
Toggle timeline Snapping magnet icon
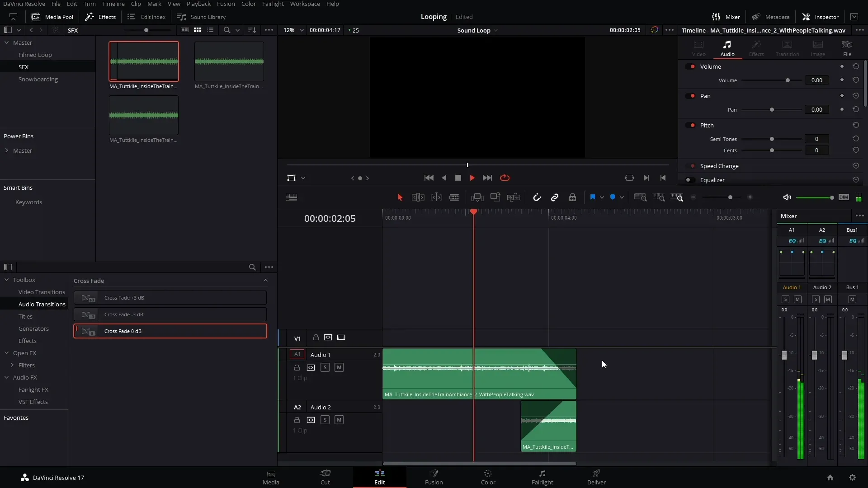(x=537, y=197)
